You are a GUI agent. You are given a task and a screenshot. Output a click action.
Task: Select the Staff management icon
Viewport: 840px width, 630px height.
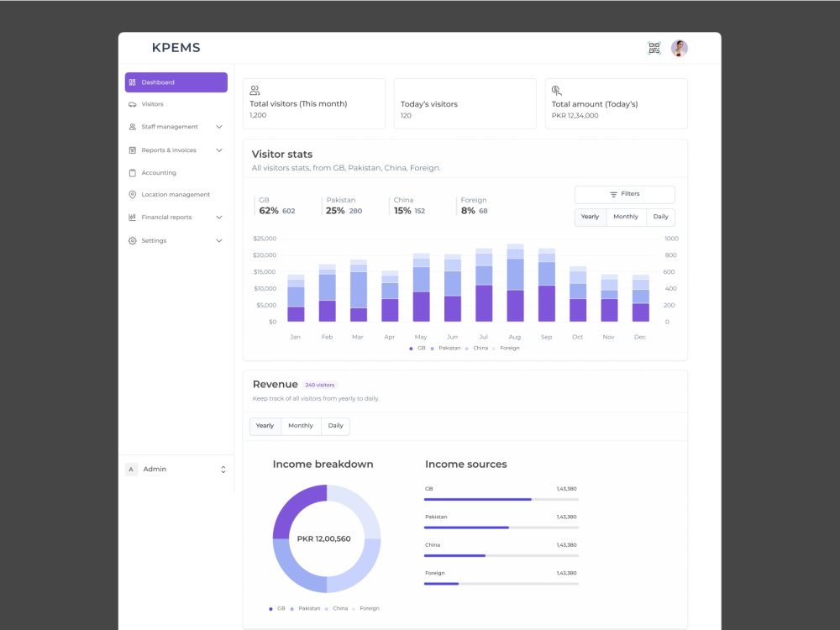[133, 127]
